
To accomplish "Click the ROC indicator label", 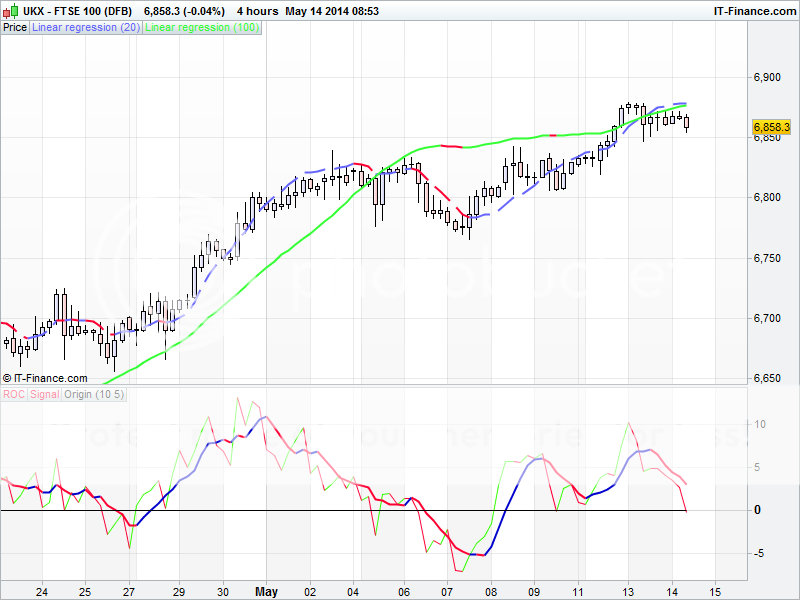I will 13,395.
